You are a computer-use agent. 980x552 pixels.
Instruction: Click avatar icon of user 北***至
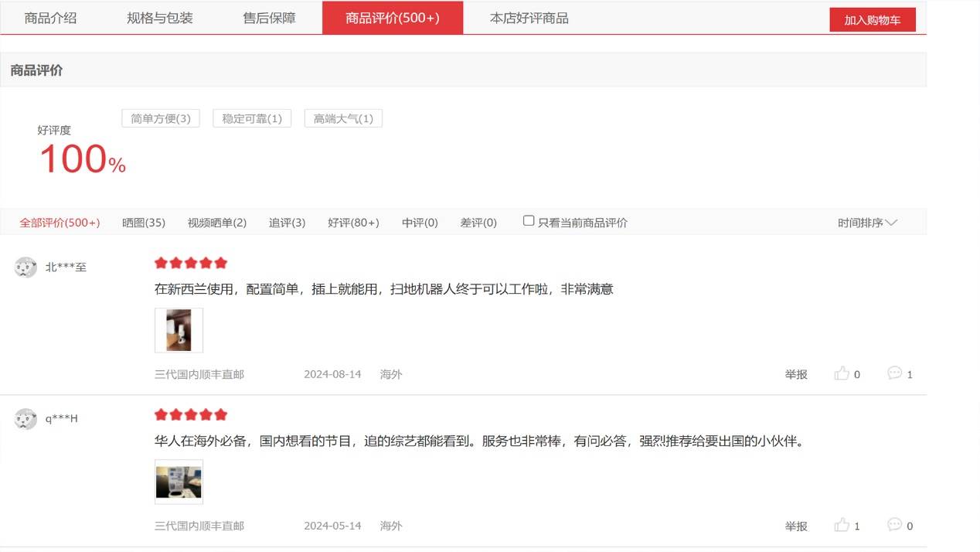[26, 267]
